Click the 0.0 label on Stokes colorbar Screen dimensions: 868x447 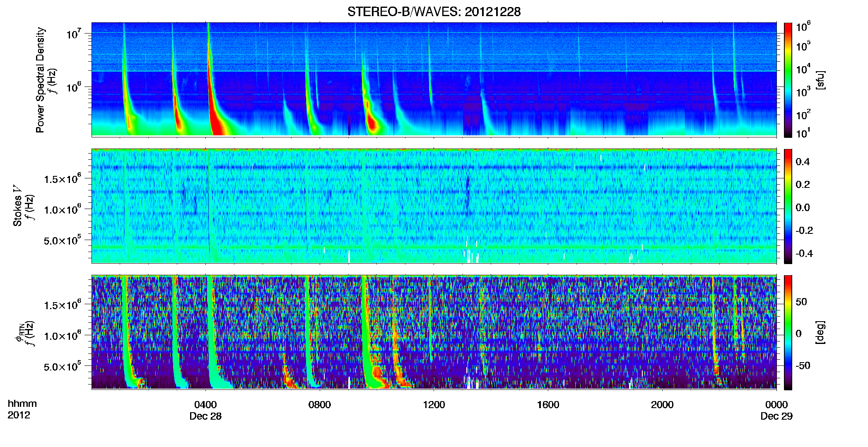[803, 208]
